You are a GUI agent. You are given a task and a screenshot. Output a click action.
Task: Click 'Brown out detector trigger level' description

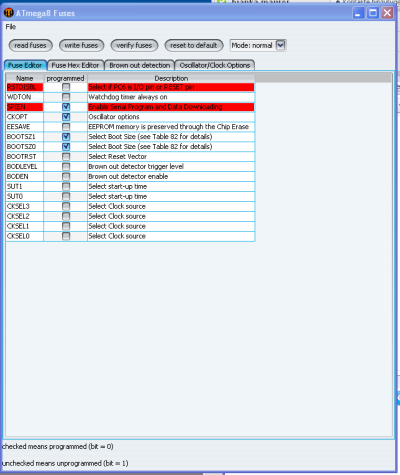[171, 167]
